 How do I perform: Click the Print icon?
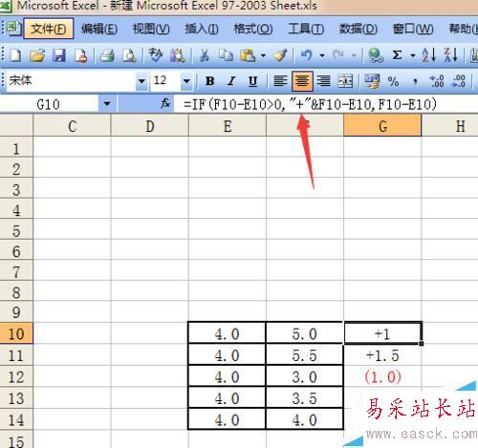pos(107,55)
